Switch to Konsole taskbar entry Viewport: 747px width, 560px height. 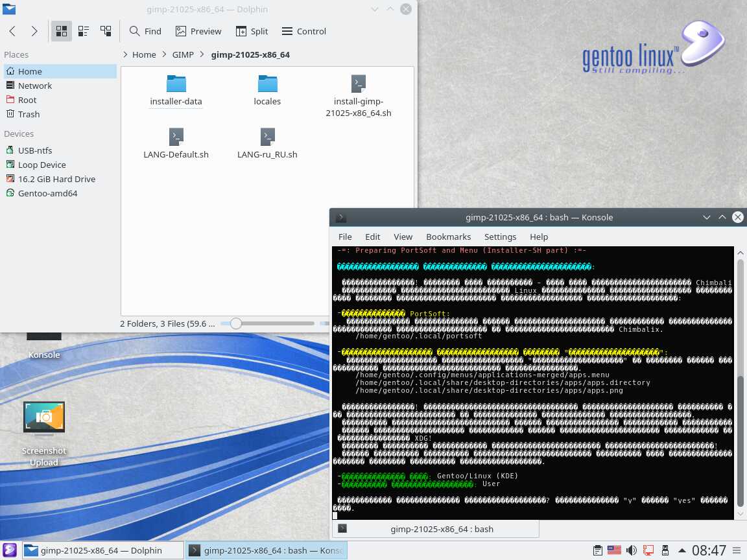(267, 550)
